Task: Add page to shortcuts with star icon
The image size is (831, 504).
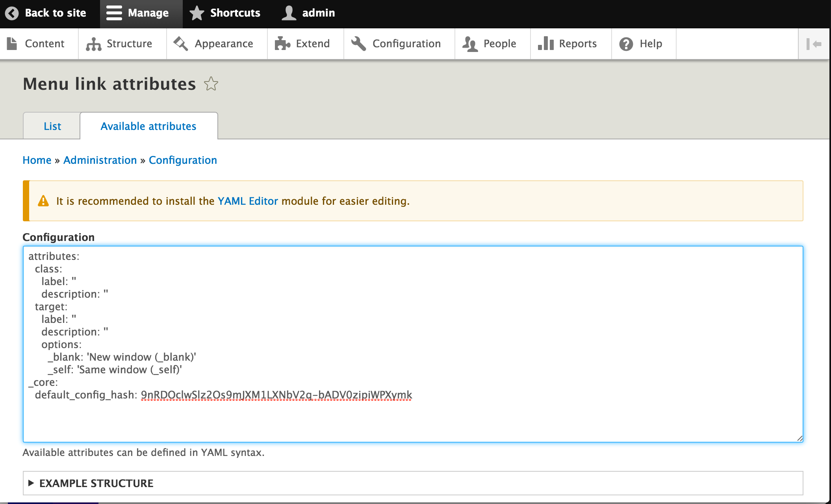Action: 211,83
